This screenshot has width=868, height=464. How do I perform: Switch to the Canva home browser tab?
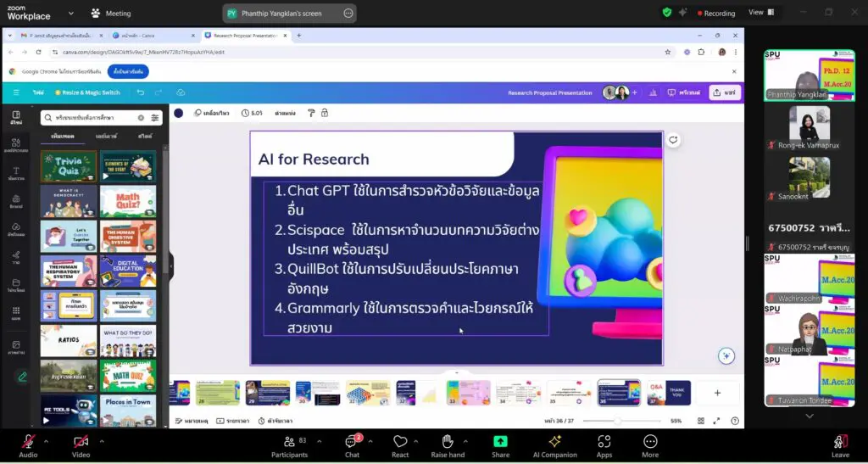pyautogui.click(x=153, y=36)
